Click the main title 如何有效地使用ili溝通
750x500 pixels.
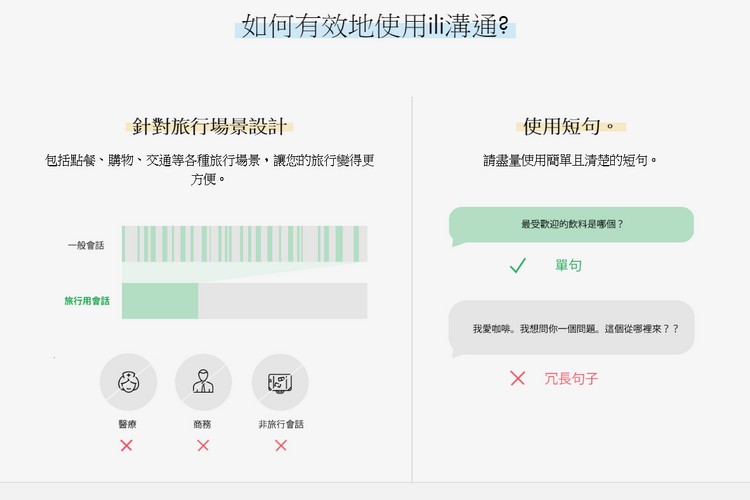pyautogui.click(x=375, y=25)
